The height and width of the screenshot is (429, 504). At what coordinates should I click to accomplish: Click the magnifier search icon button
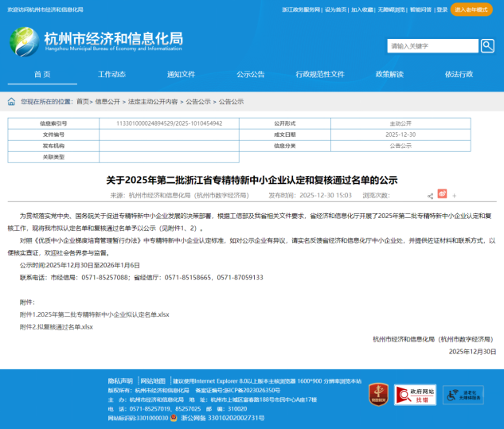click(487, 46)
